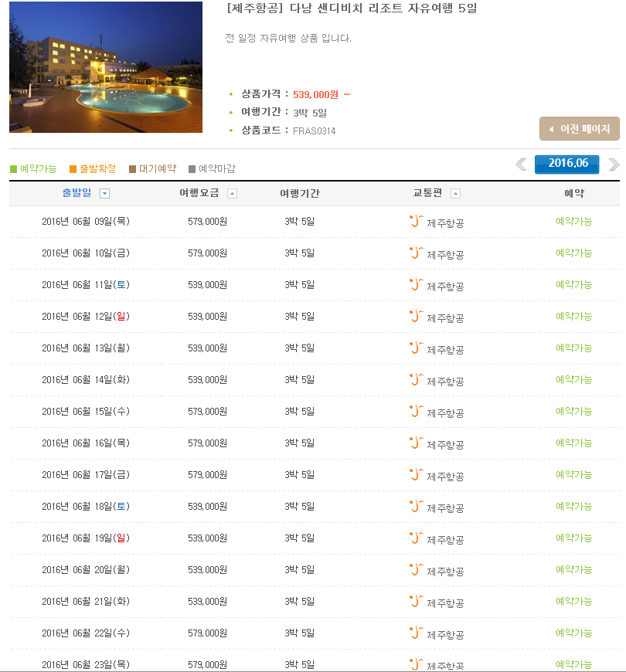This screenshot has height=672, width=626.
Task: Click 예약가능 for 06월 10일
Action: coord(573,253)
